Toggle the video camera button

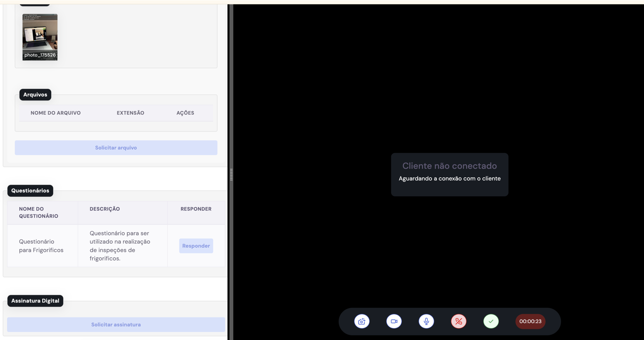394,321
